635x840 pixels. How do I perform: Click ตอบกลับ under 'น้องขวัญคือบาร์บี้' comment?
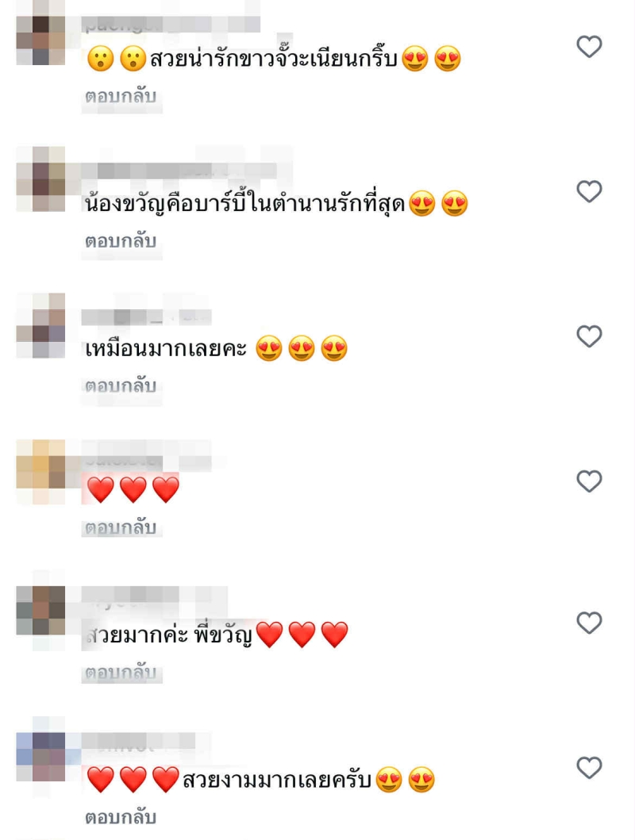pos(121,242)
